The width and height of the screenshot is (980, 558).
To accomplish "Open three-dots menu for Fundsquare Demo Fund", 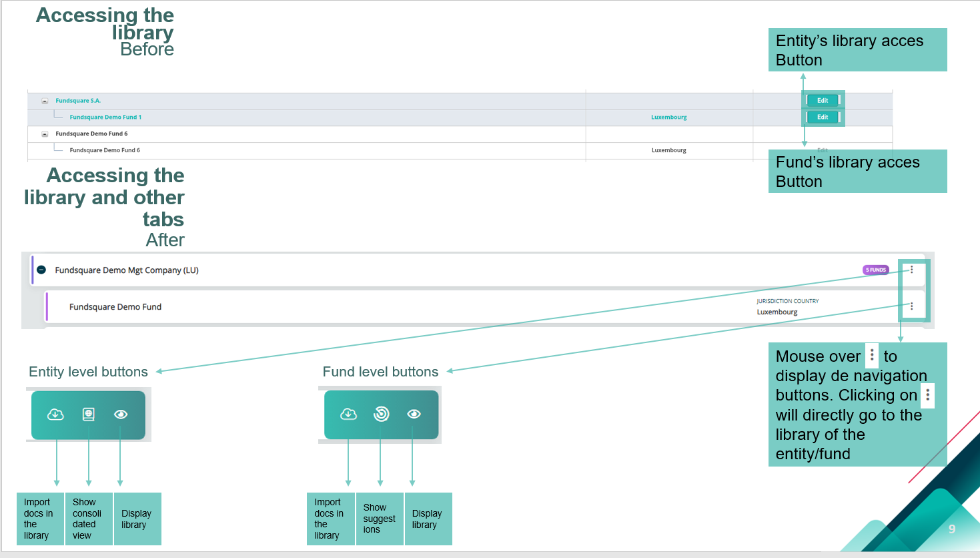I will click(x=912, y=306).
